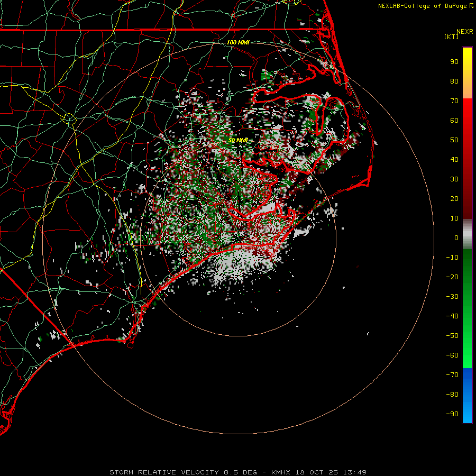Pick the blue bottom segment of color bar
Viewport: 476px width, 476px height.
[x=467, y=396]
